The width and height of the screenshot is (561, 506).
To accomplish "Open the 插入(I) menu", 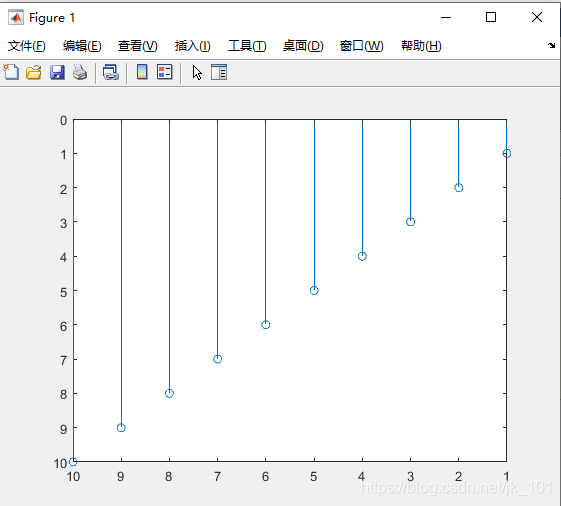I will point(192,46).
